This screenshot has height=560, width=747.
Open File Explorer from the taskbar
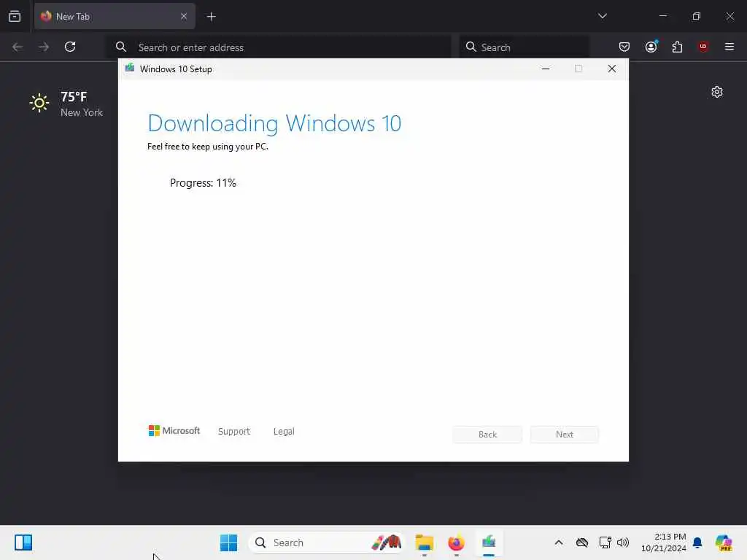(424, 542)
